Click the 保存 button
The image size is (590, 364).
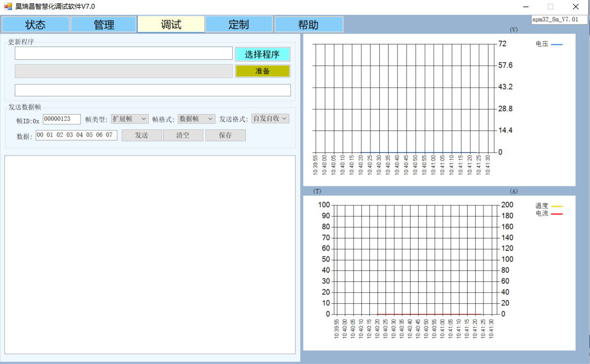click(x=226, y=135)
